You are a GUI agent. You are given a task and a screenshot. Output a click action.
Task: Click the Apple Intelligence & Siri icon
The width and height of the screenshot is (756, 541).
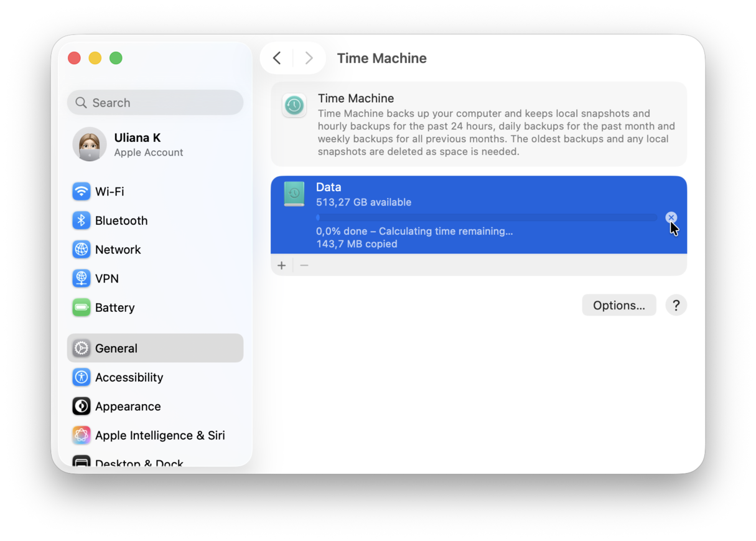coord(82,435)
